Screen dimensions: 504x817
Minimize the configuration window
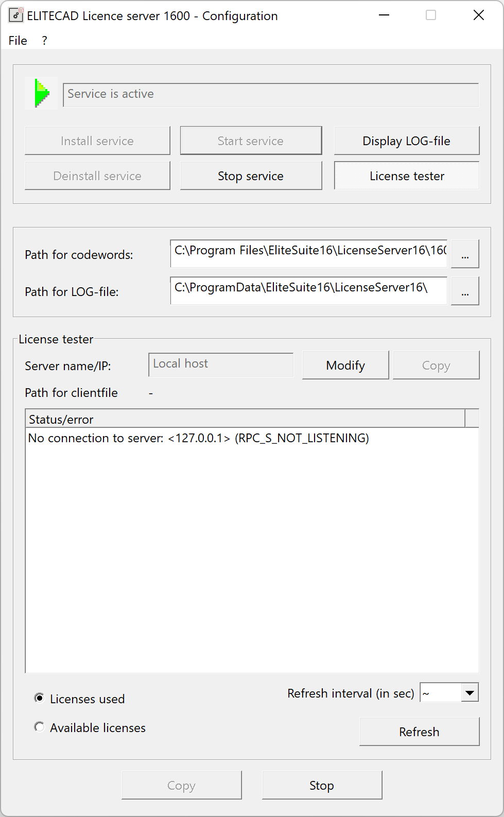coord(384,15)
